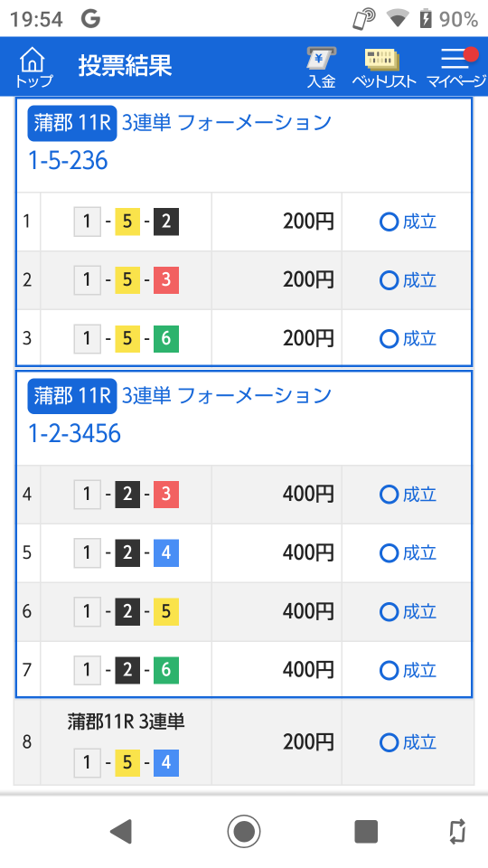
Task: Tap the green 6 box in row 7
Action: coord(166,670)
